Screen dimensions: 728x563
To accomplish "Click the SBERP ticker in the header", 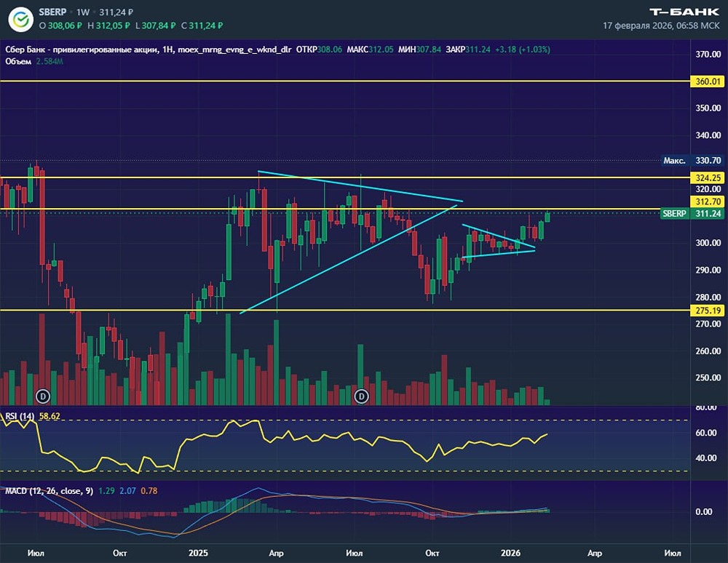I will (52, 12).
